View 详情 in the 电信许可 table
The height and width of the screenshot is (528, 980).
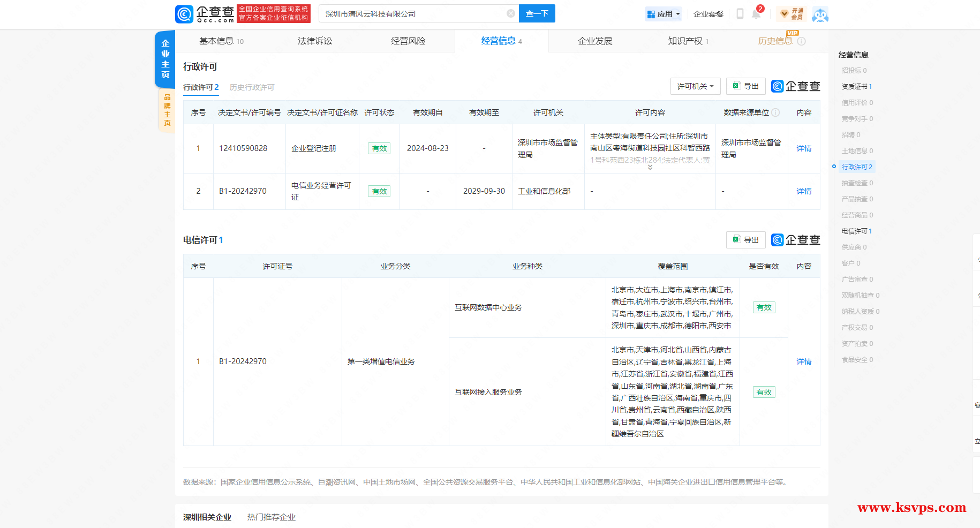pos(804,361)
